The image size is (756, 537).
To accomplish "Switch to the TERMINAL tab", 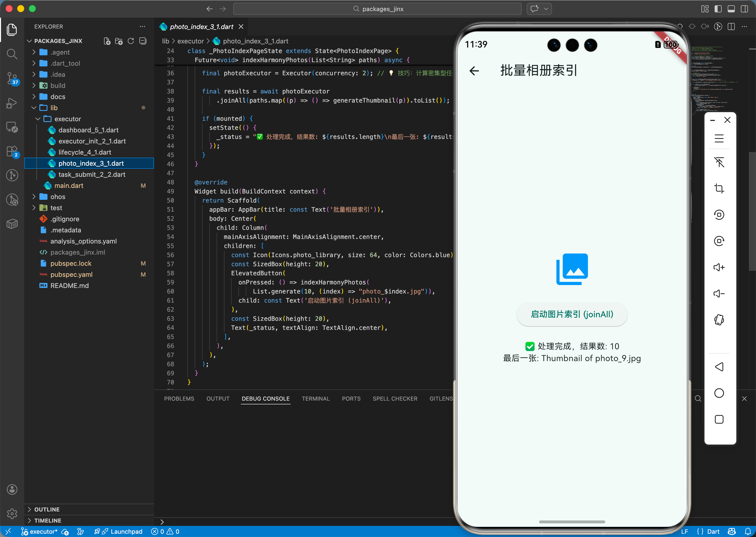I will tap(315, 398).
